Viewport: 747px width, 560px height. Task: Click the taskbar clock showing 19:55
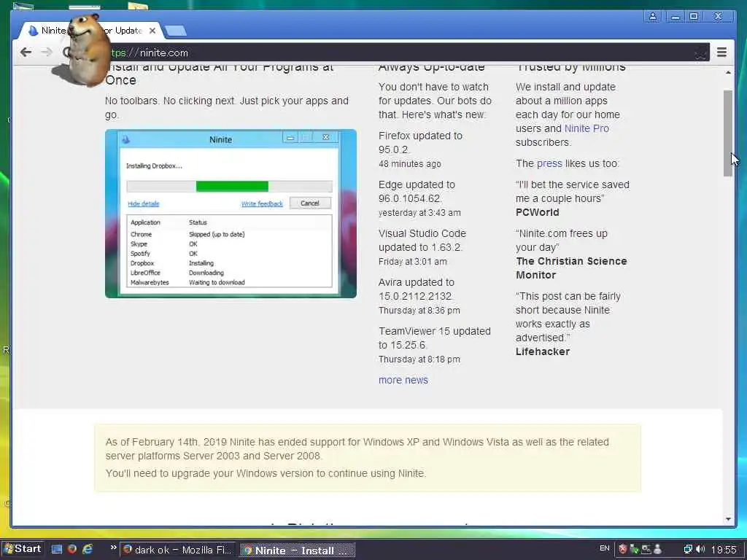tap(724, 550)
